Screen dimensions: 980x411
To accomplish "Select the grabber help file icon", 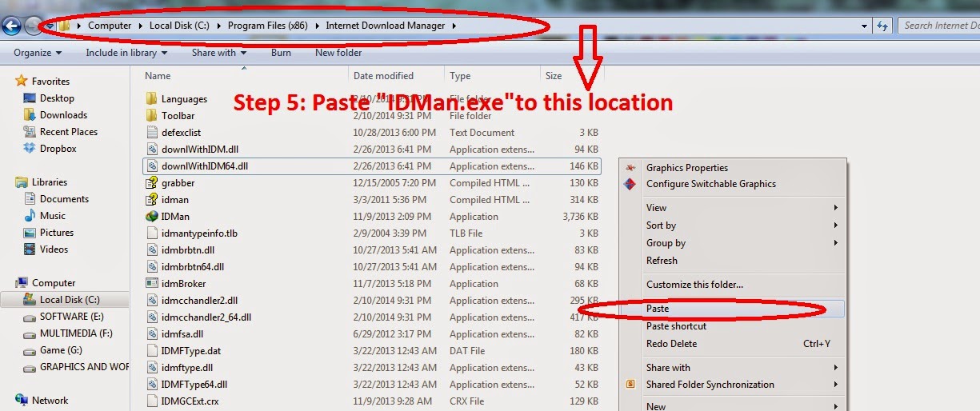I will pos(152,183).
